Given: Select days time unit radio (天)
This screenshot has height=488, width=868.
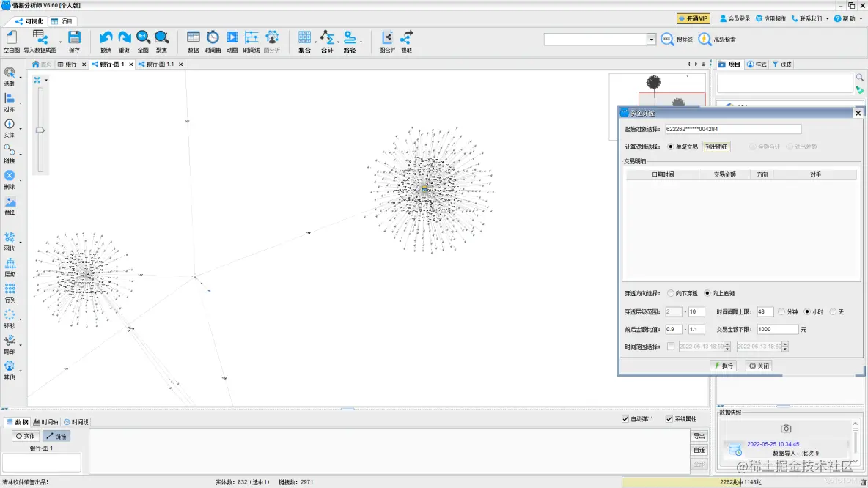Looking at the screenshot, I should (833, 312).
